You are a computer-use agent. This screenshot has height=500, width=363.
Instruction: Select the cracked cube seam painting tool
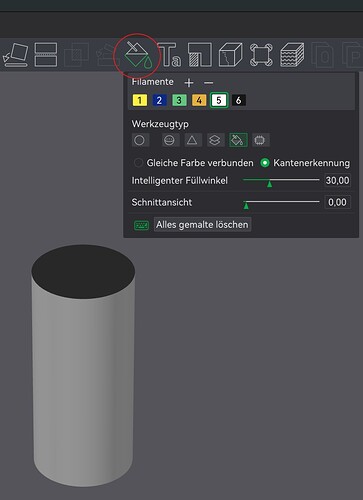(230, 55)
